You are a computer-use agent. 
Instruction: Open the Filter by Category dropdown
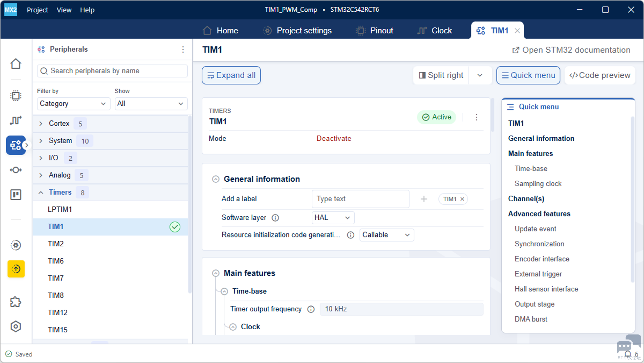(73, 104)
